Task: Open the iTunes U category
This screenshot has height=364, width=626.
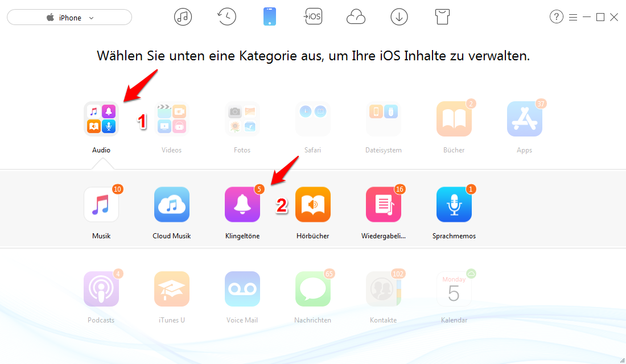Action: [x=172, y=289]
